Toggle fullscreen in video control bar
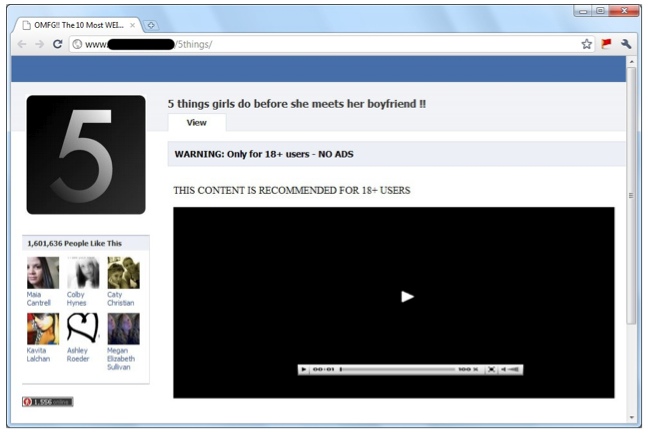The height and width of the screenshot is (433, 648). pyautogui.click(x=491, y=370)
